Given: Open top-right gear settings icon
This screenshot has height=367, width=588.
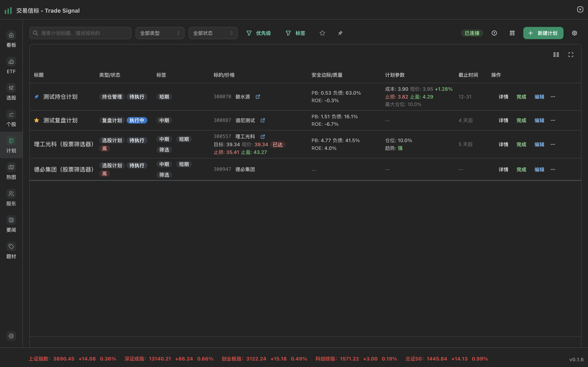Looking at the screenshot, I should click(574, 33).
